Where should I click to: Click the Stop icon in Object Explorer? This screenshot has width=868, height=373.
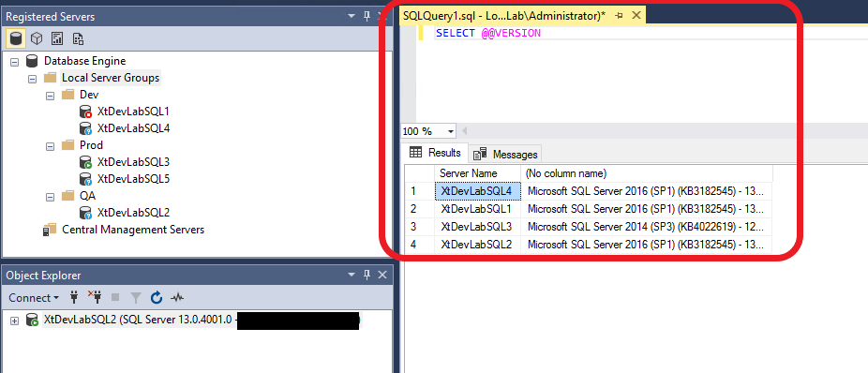click(115, 298)
